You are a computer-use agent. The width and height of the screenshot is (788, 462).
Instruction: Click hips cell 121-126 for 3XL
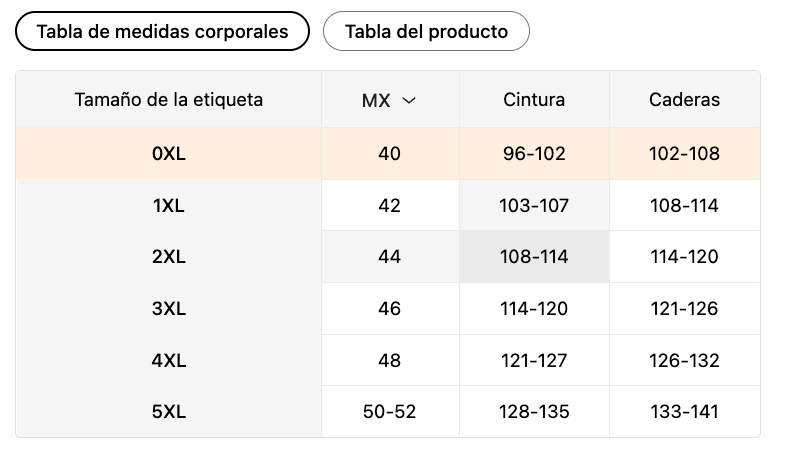click(x=684, y=308)
